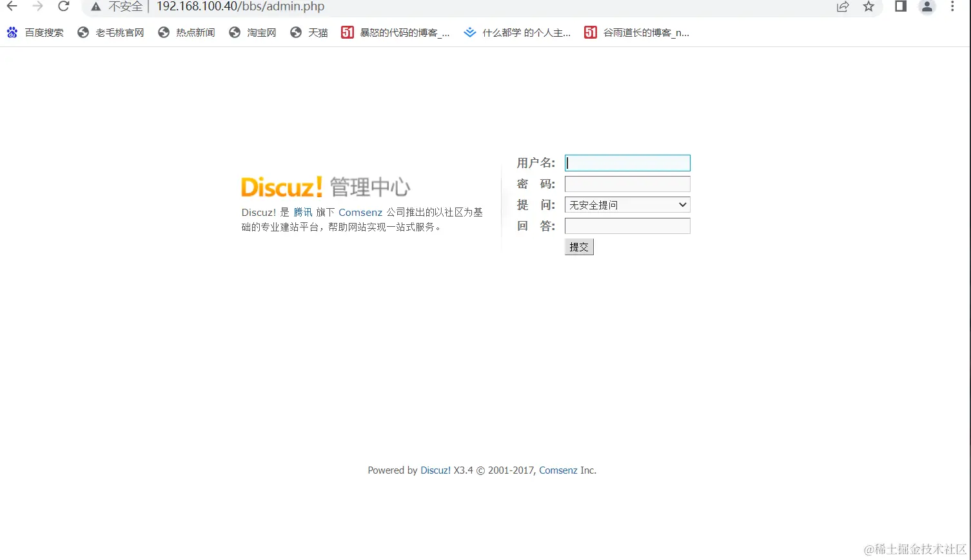Click the globe icon of 热点新闻
This screenshot has height=560, width=971.
coord(164,32)
